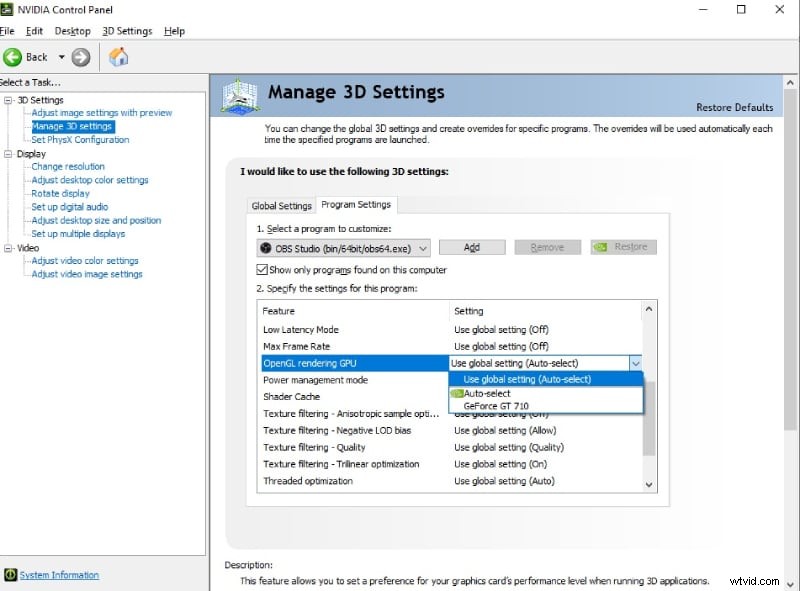Click the Restore Defaults link
This screenshot has width=800, height=591.
point(734,108)
